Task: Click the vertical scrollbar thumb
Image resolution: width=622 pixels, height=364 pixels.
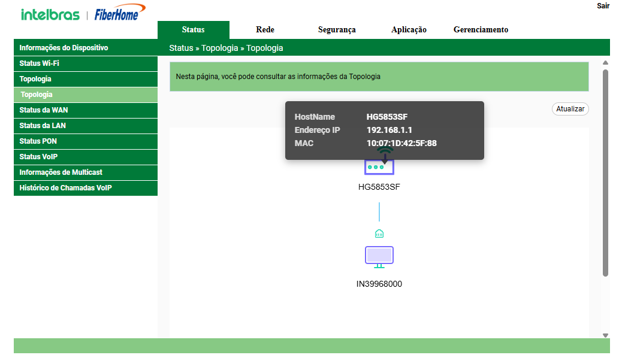Action: pos(605,173)
